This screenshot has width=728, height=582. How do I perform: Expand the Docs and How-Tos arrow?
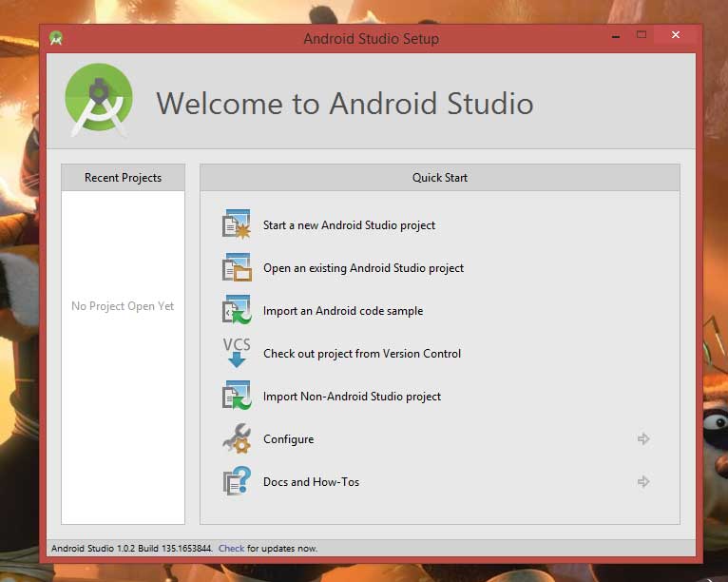pos(643,481)
